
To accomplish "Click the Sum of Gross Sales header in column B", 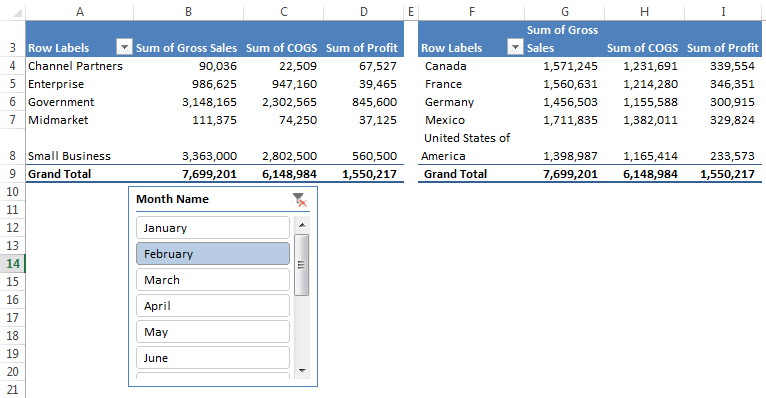I will click(187, 48).
